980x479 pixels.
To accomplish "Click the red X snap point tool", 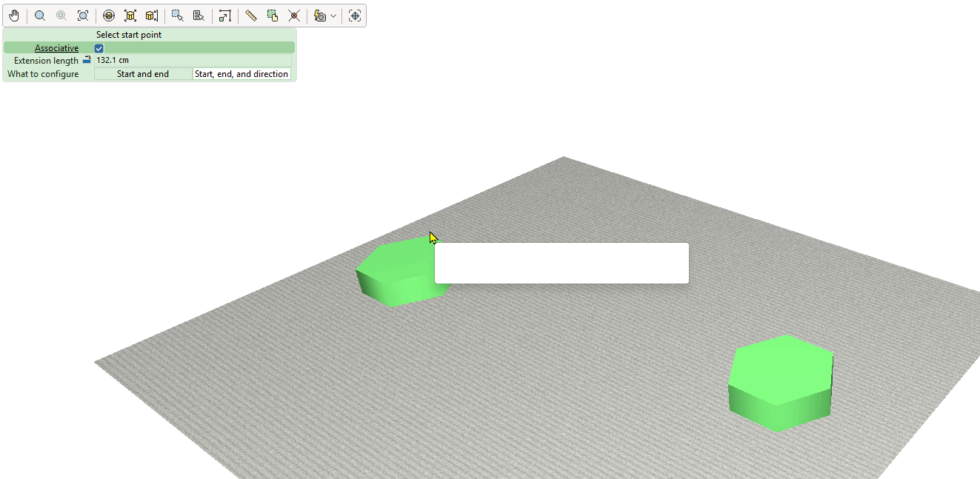I will (294, 16).
